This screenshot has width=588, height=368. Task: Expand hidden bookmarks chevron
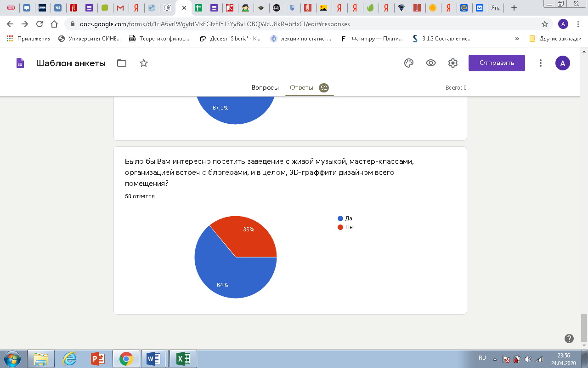coord(517,39)
